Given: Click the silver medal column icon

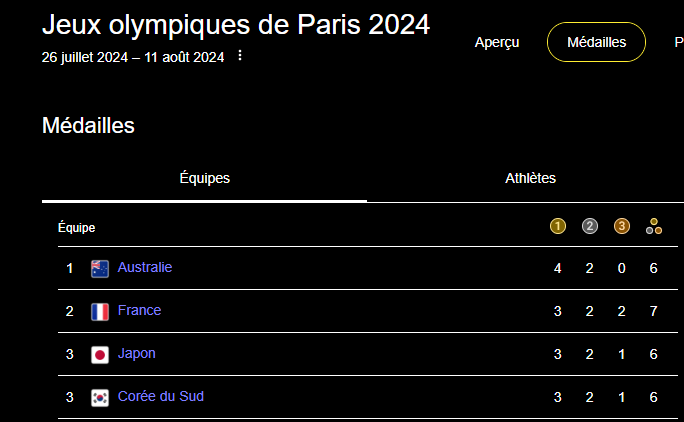Looking at the screenshot, I should pyautogui.click(x=590, y=226).
